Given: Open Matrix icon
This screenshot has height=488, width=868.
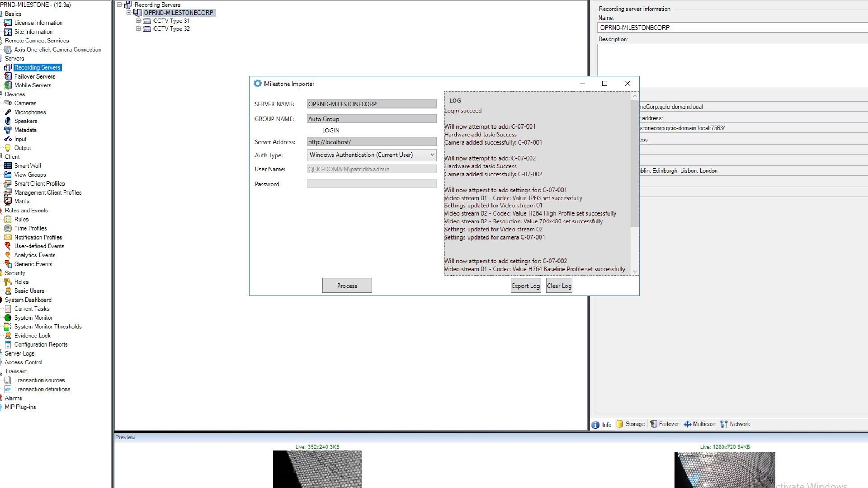Looking at the screenshot, I should pyautogui.click(x=8, y=202).
